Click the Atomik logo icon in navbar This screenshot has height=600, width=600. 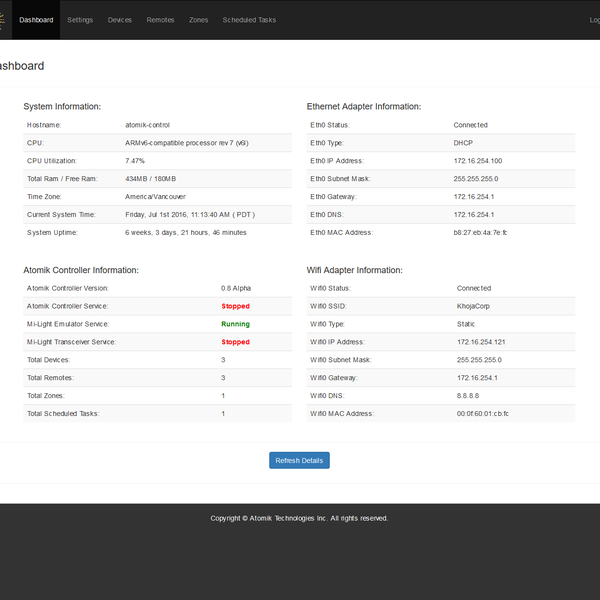click(2, 20)
